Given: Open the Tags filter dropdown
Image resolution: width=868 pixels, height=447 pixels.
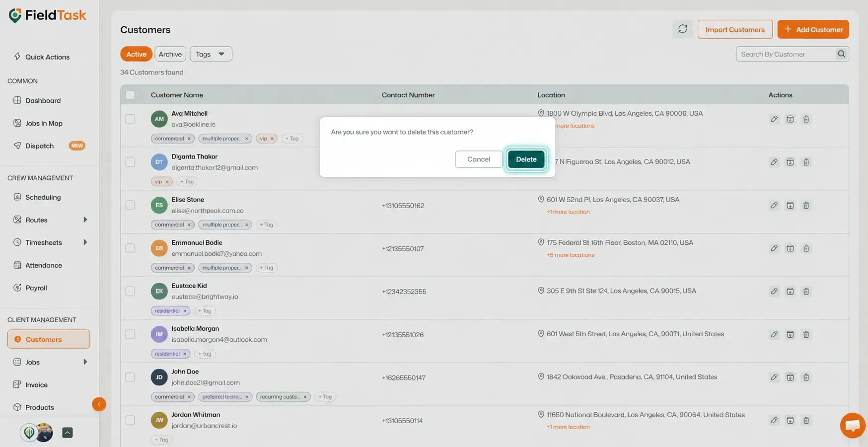Looking at the screenshot, I should pyautogui.click(x=211, y=54).
